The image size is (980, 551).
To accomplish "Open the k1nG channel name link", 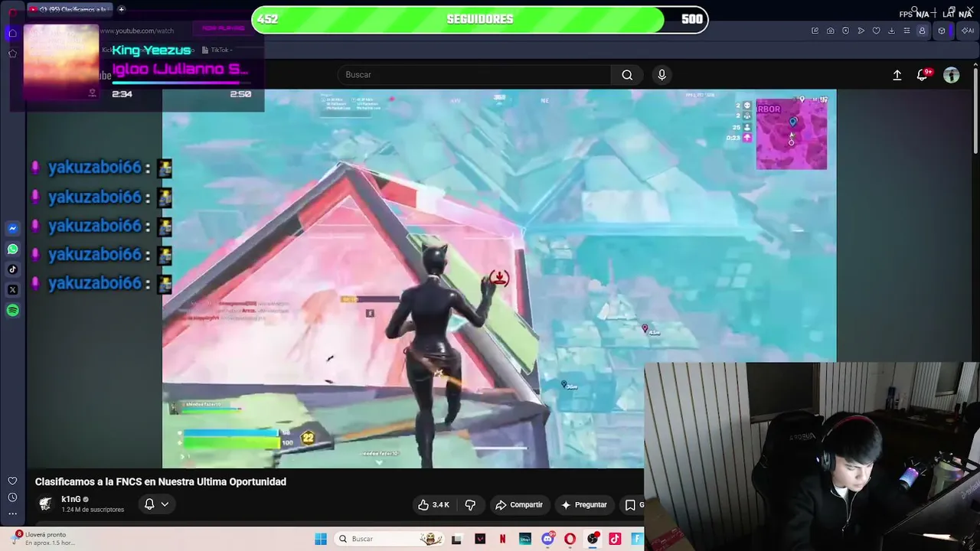I will [71, 499].
